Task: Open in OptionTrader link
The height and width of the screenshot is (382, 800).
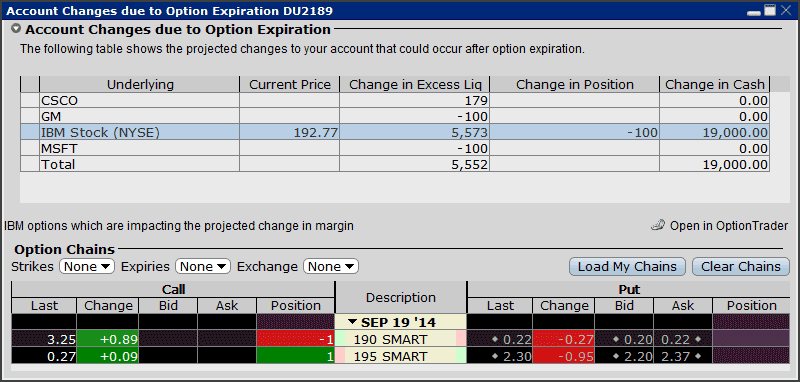Action: 729,226
